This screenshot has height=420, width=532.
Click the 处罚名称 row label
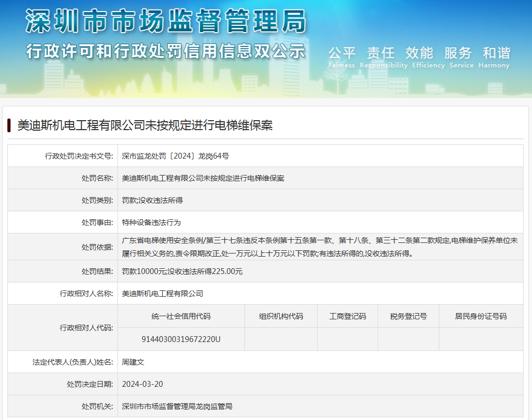[97, 178]
